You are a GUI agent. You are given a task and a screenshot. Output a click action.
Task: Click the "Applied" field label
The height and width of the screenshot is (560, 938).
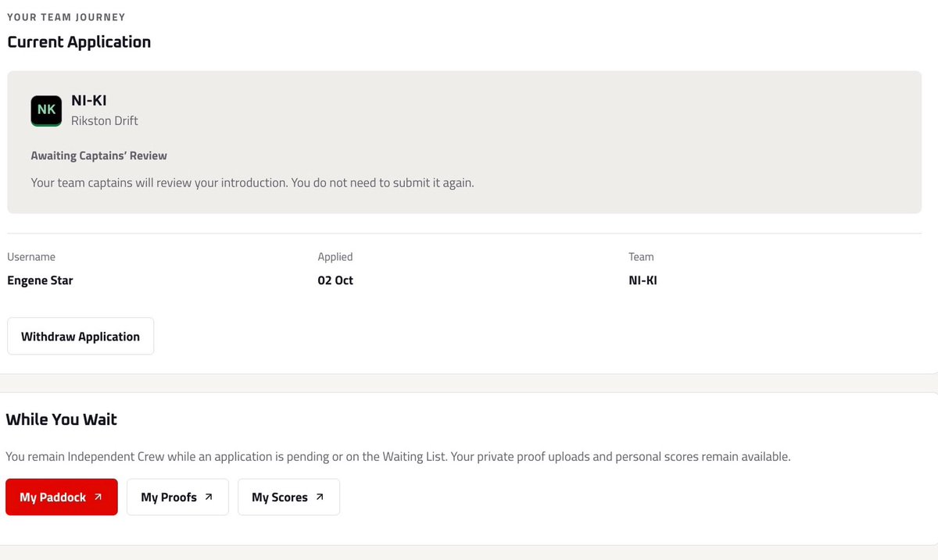coord(335,257)
